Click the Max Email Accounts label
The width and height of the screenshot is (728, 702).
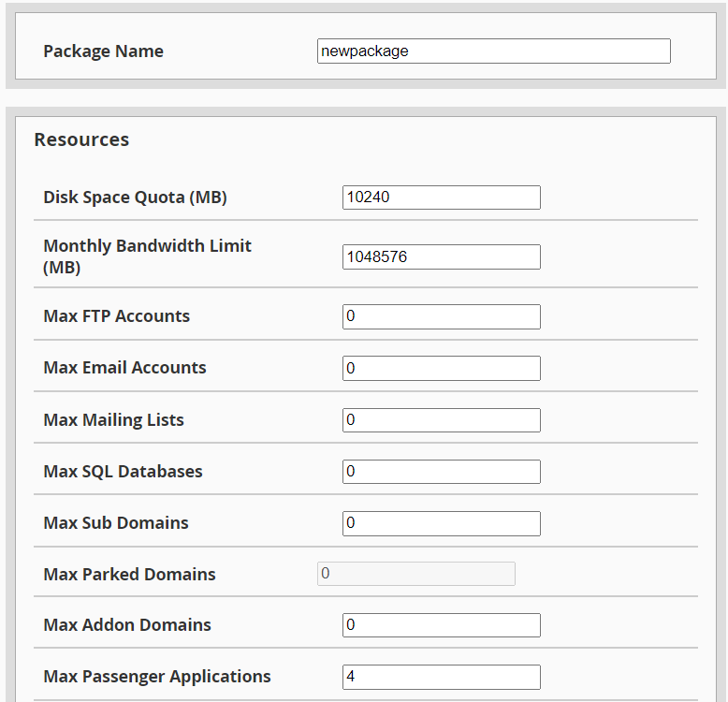[x=124, y=368]
